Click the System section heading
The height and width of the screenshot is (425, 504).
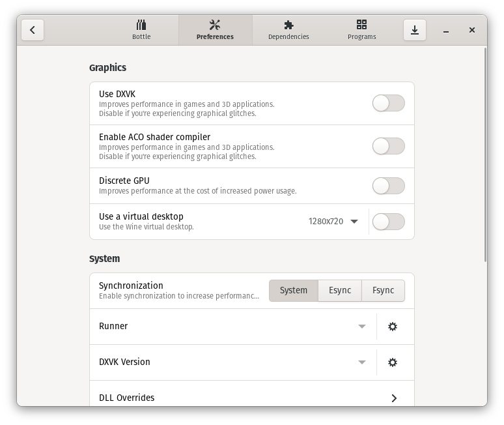pos(104,259)
